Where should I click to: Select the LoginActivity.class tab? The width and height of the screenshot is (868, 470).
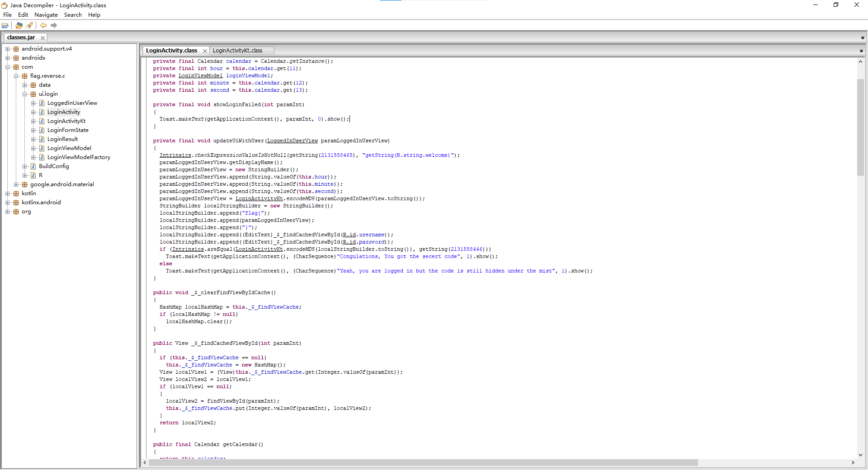[x=171, y=51]
